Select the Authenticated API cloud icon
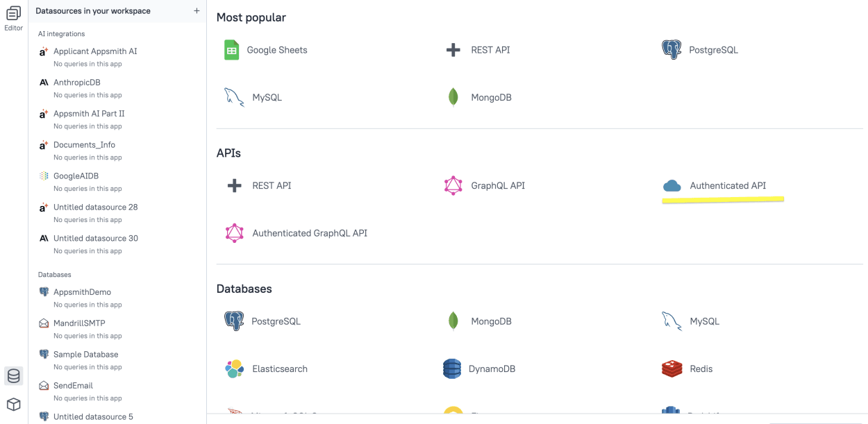868x424 pixels. (671, 186)
